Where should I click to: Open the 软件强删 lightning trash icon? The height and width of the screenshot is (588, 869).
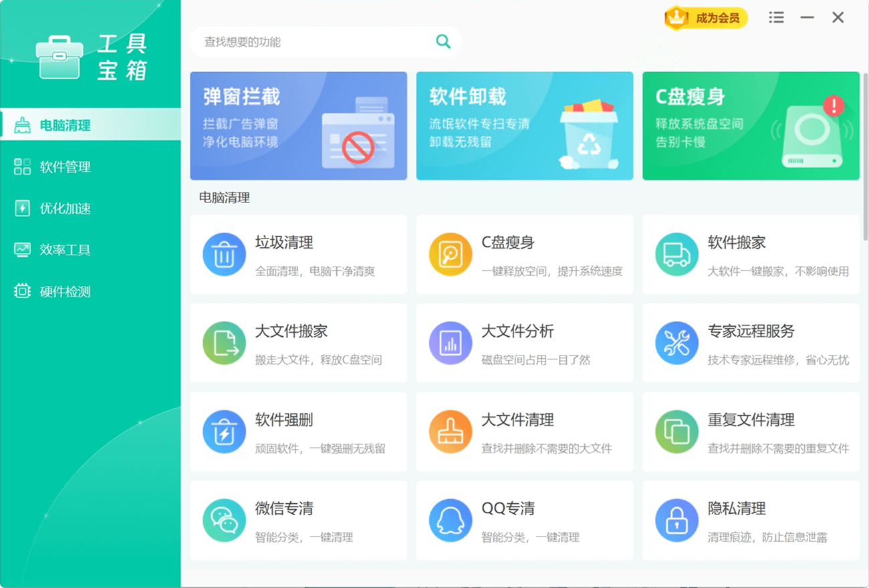(224, 432)
